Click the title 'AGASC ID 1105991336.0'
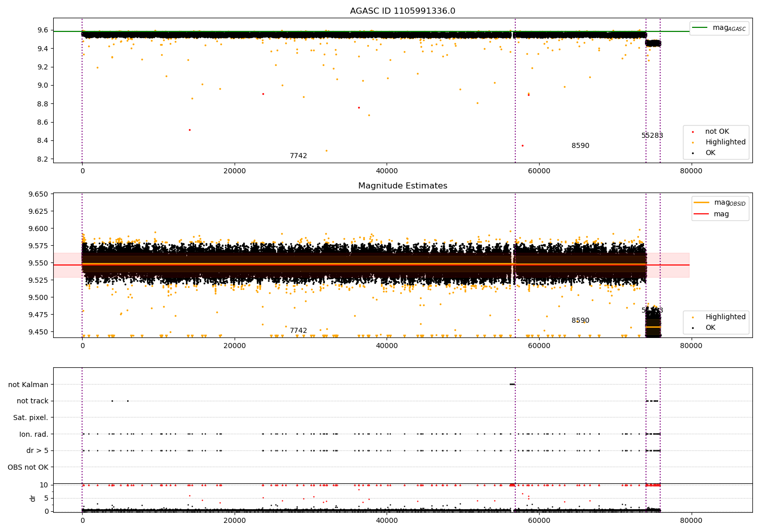The width and height of the screenshot is (760, 532). [x=402, y=11]
